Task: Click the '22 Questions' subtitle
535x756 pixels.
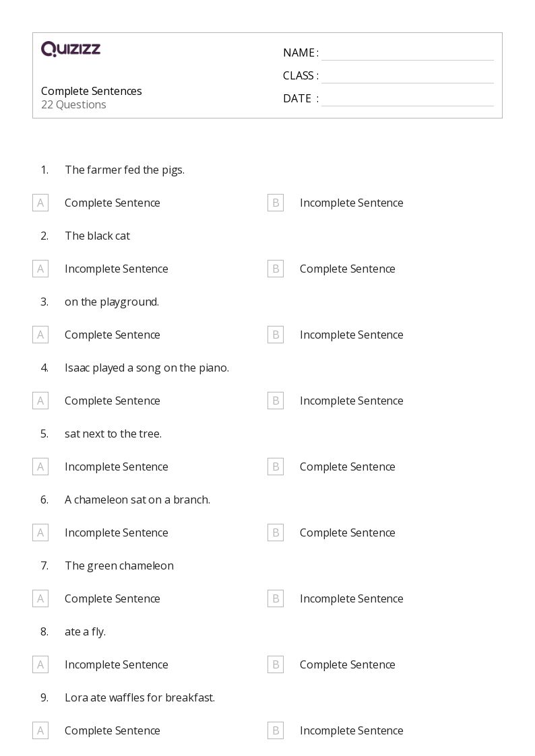Action: 73,104
